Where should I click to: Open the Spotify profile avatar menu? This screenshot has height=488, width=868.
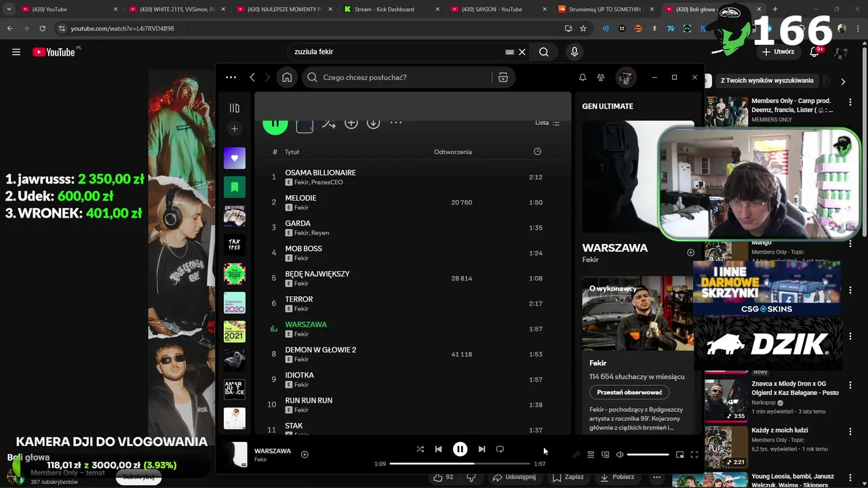pyautogui.click(x=625, y=77)
